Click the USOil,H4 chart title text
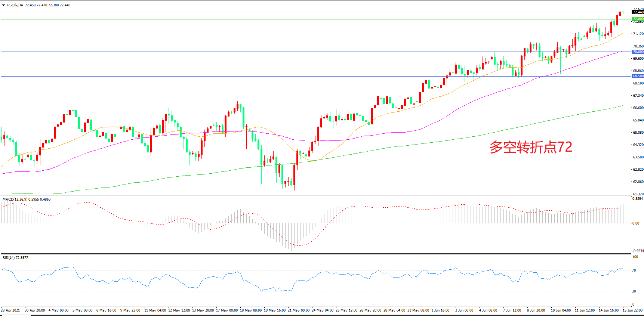The width and height of the screenshot is (644, 316). (x=15, y=5)
